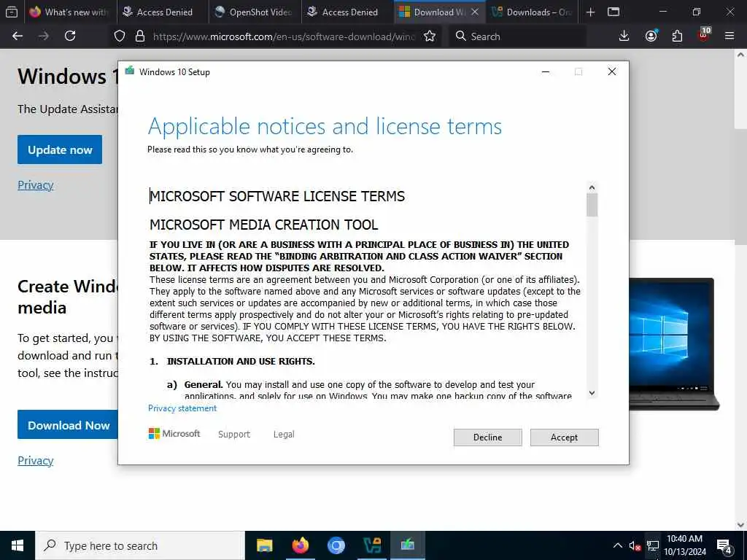Accept the Windows 10 Setup license terms
The width and height of the screenshot is (747, 560).
coord(564,437)
